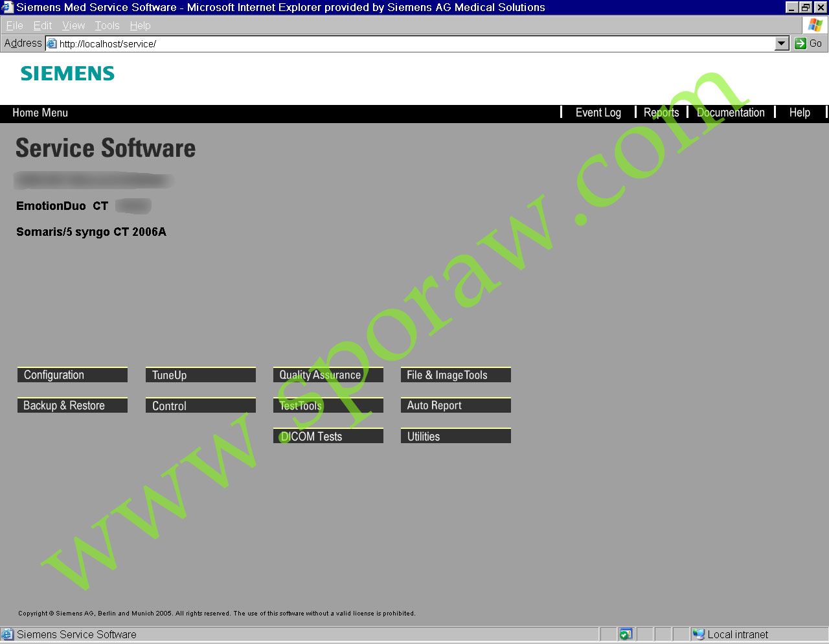Click the Configuration button
The image size is (829, 644).
pos(72,375)
